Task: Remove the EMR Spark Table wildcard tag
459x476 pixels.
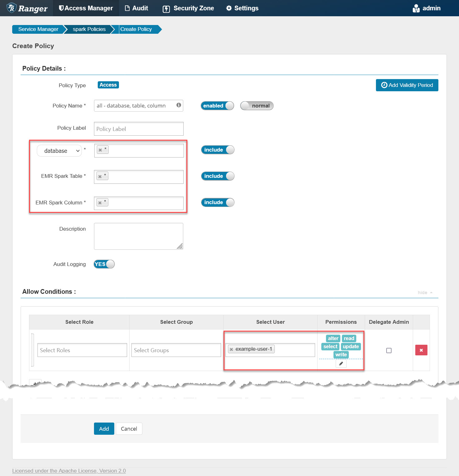Action: [x=100, y=177]
